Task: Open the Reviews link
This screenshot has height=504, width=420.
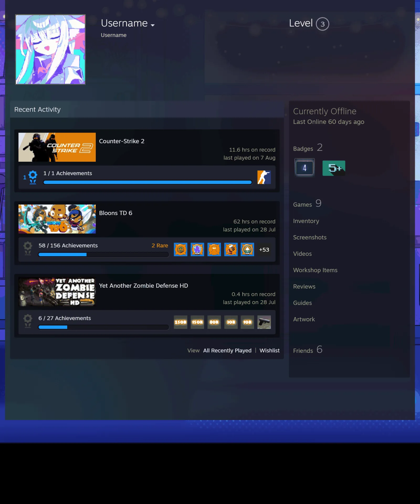Action: pyautogui.click(x=304, y=286)
